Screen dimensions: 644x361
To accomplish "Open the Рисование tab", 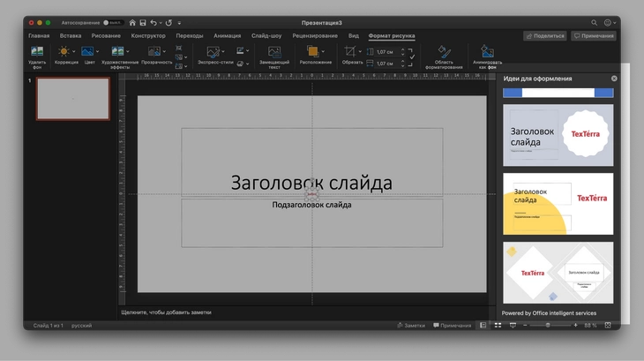I will point(106,35).
